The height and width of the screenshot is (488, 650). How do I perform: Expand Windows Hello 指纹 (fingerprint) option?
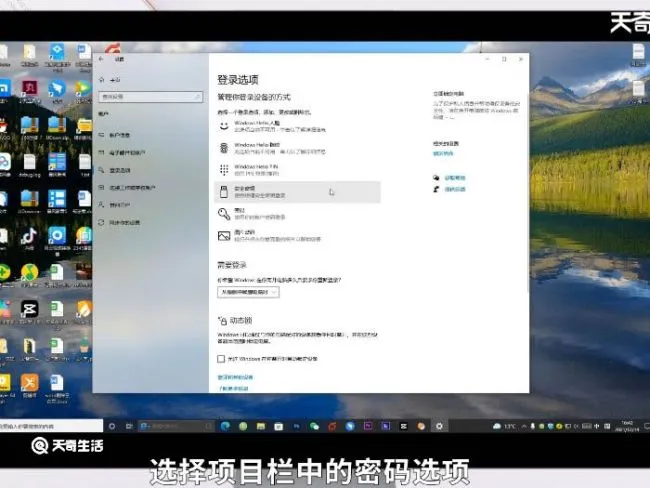(297, 148)
